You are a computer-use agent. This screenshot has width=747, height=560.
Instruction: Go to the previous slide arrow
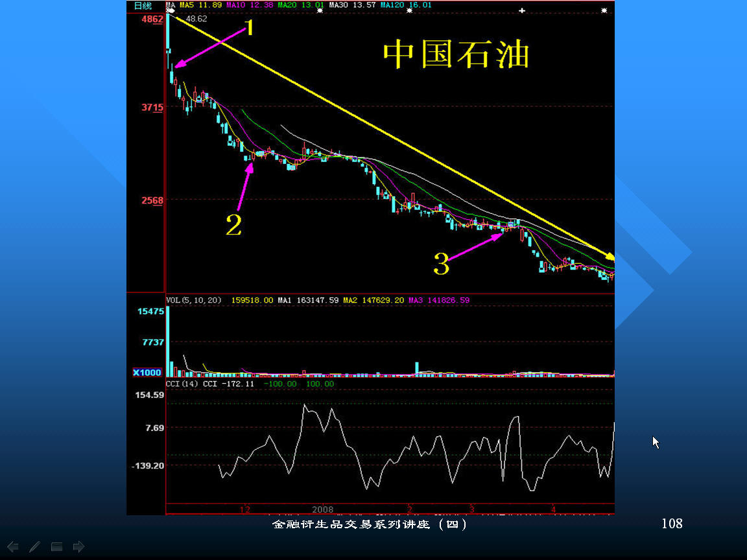(x=13, y=546)
